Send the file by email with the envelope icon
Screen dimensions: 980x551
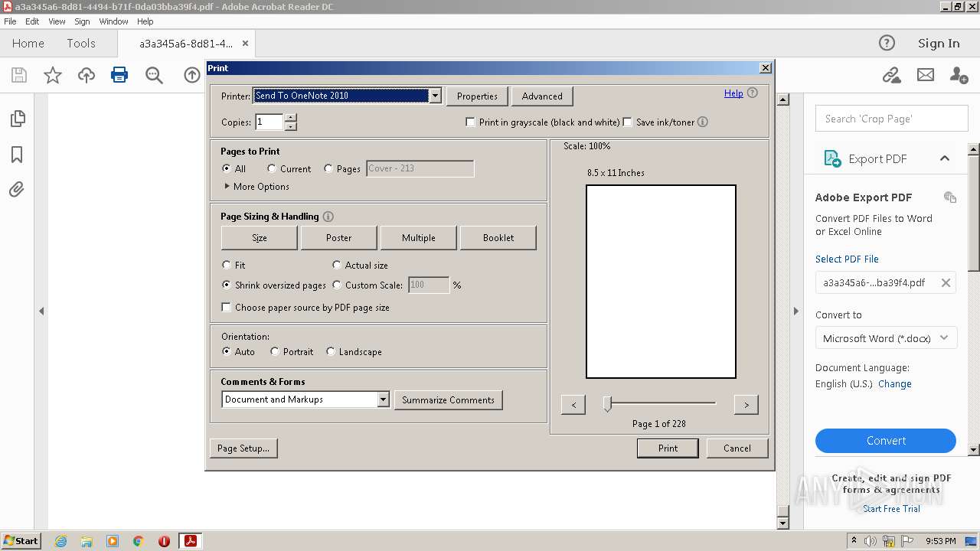tap(926, 75)
